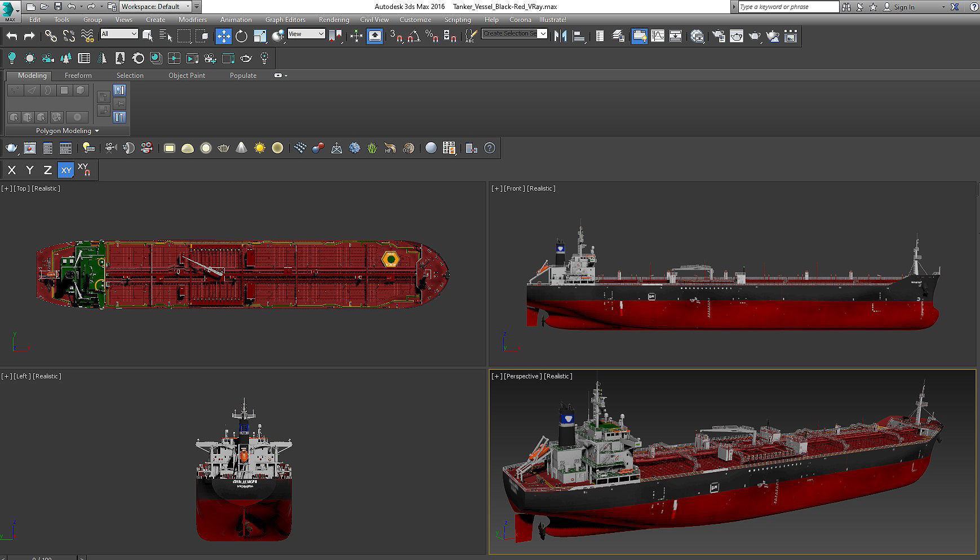The image size is (980, 560).
Task: Click the Use Pivot Point Center icon
Action: (x=335, y=36)
